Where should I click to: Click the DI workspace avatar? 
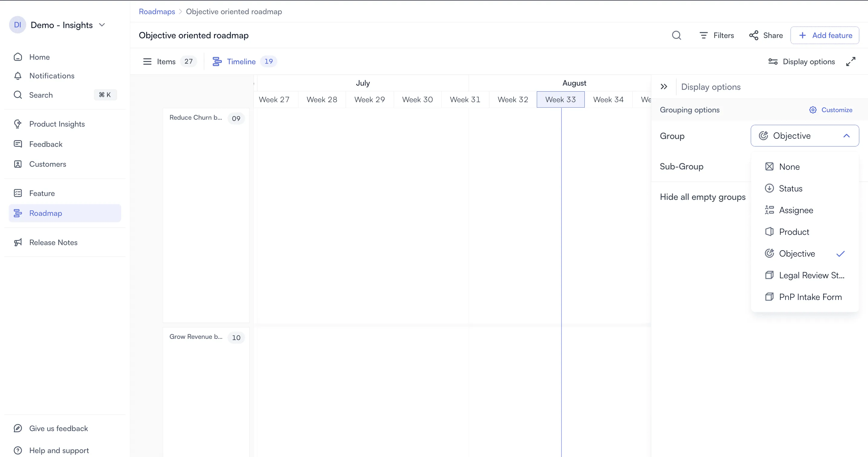[17, 25]
